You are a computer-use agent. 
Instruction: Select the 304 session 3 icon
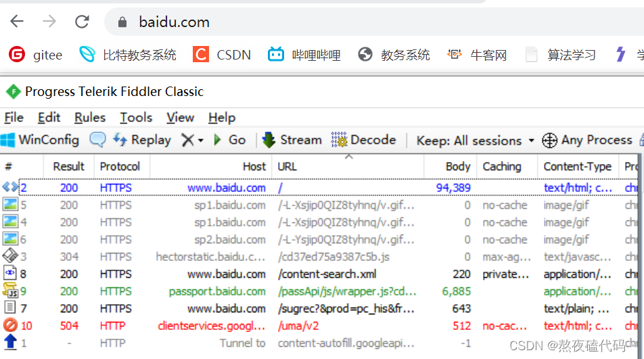pyautogui.click(x=10, y=256)
